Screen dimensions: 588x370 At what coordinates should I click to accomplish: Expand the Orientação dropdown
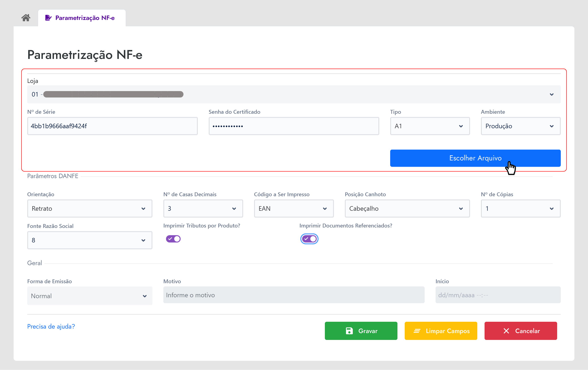click(90, 208)
